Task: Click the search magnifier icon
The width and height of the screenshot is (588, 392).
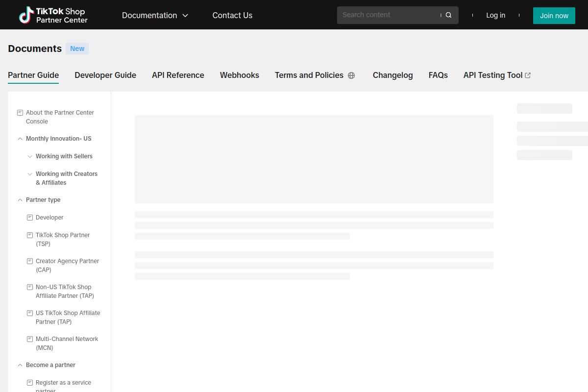Action: pyautogui.click(x=448, y=15)
